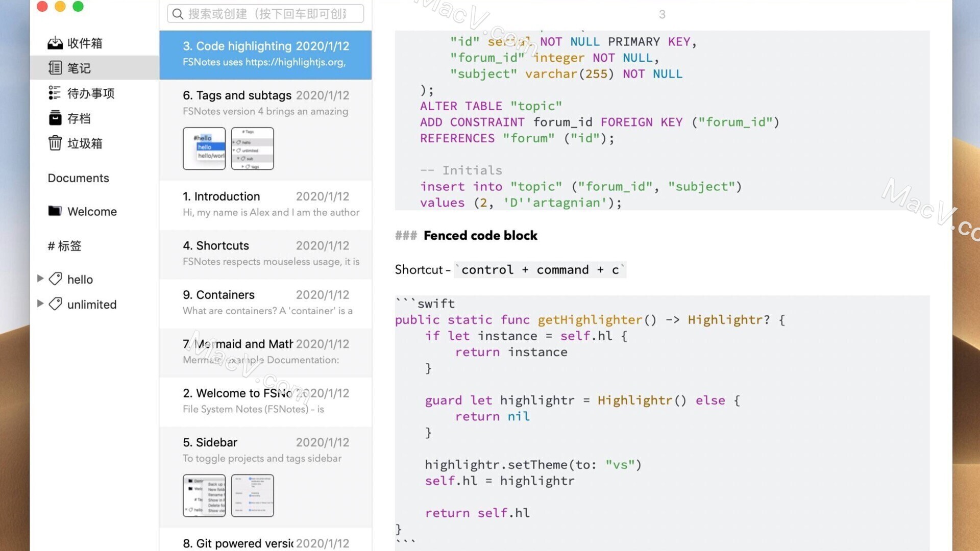Open note 9. Containers
Image resolution: width=980 pixels, height=551 pixels.
tap(265, 303)
